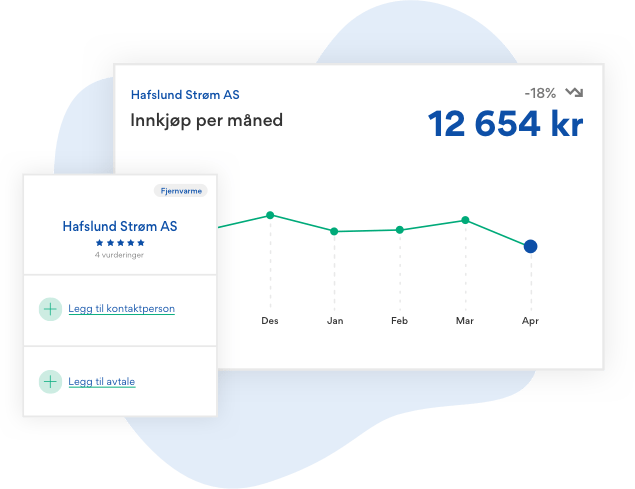635x489 pixels.
Task: Click the Apr axis label
Action: coord(531,322)
